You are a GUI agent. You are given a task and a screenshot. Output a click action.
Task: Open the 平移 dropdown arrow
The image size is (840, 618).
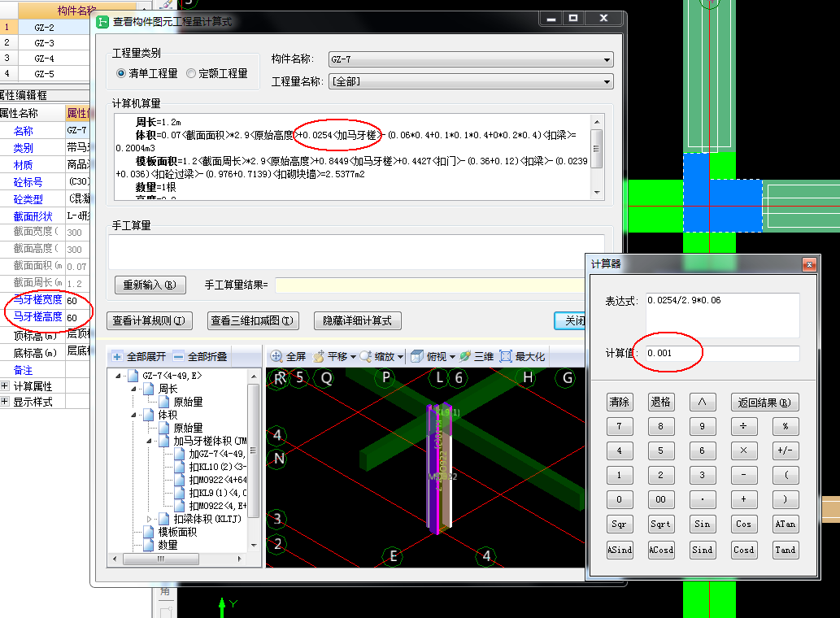pyautogui.click(x=353, y=357)
